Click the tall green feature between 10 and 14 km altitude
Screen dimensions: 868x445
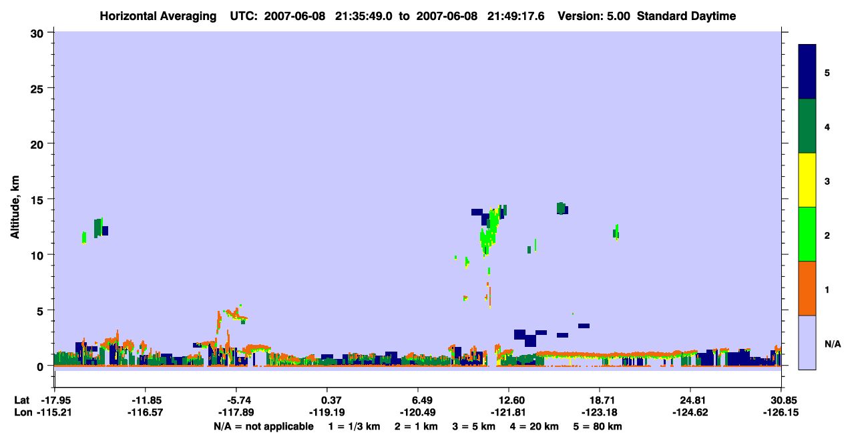(491, 232)
